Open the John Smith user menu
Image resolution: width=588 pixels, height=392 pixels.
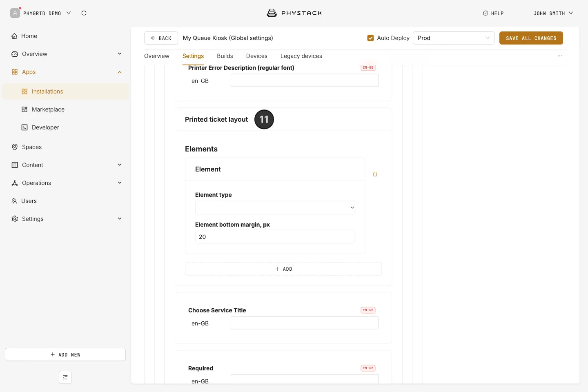pyautogui.click(x=553, y=13)
